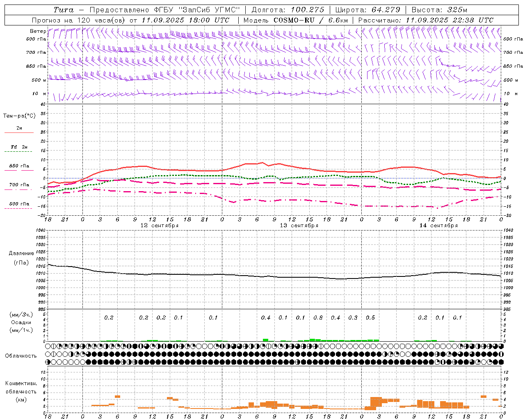Select the text Долгота: 100.275
Viewport: 525px width, 420px height.
[288, 10]
